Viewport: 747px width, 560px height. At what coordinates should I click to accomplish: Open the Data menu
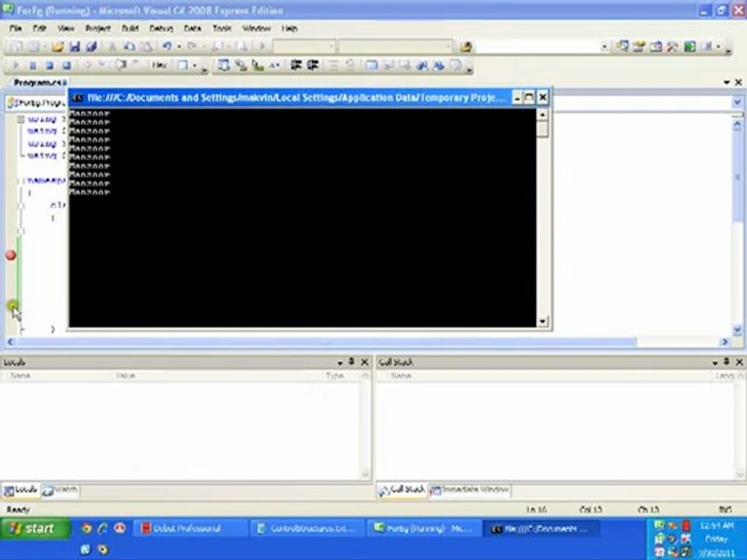click(x=192, y=29)
